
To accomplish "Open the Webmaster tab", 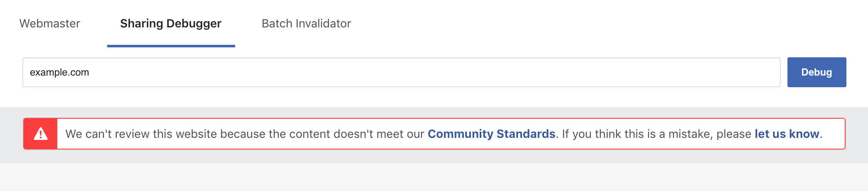I will pos(50,24).
